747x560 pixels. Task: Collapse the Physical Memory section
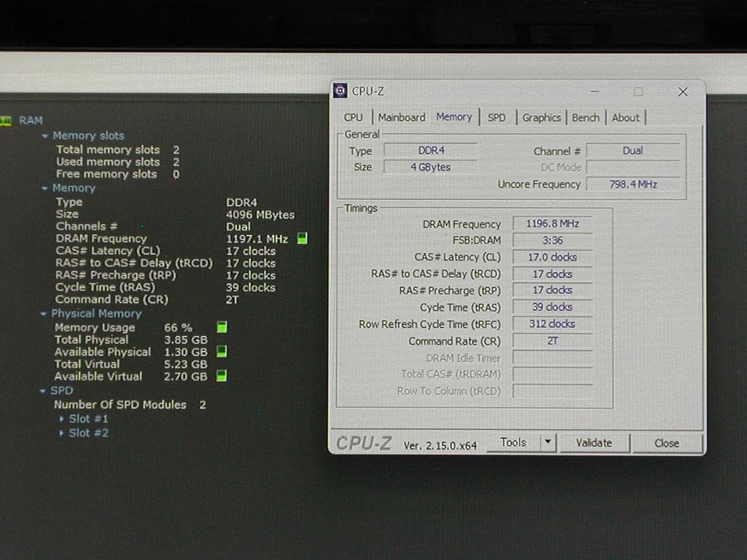[x=44, y=313]
